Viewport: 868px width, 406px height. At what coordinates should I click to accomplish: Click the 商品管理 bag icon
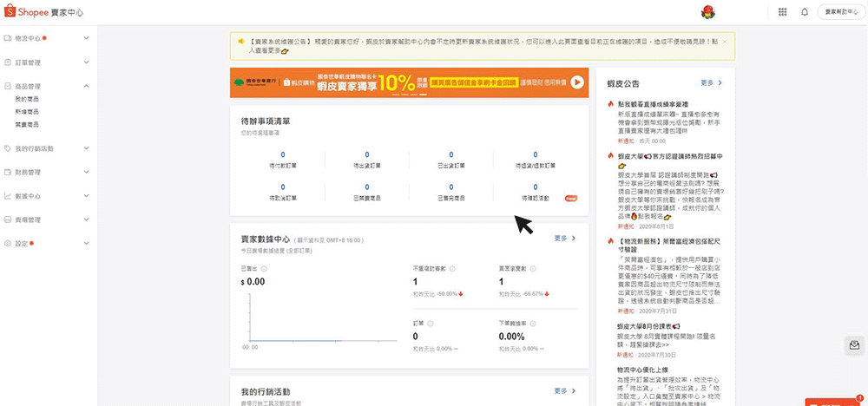click(8, 86)
